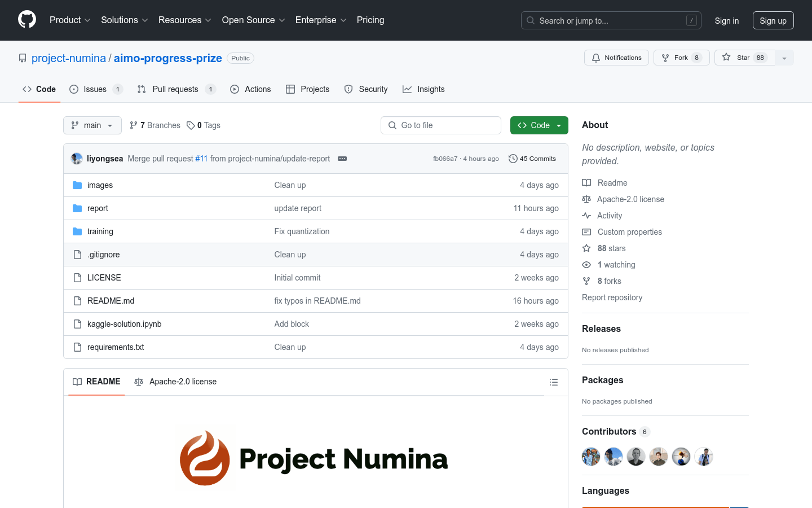
Task: Expand the Resources menu
Action: [x=184, y=20]
